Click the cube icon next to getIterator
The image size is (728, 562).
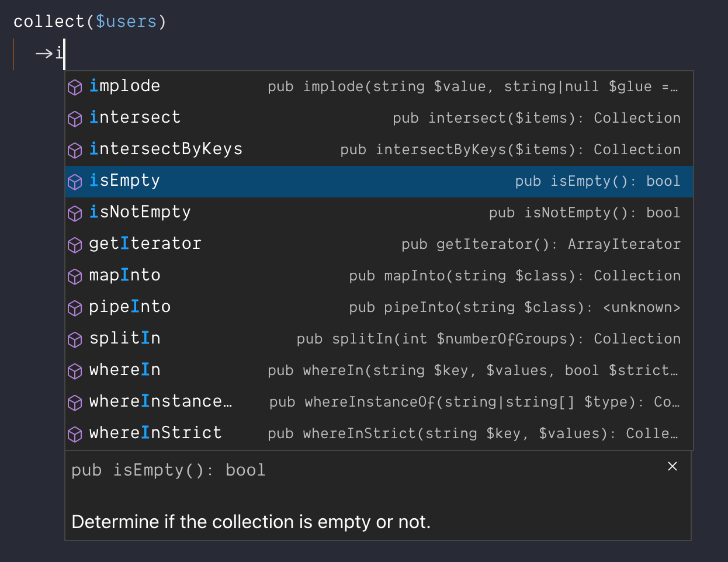coord(75,245)
